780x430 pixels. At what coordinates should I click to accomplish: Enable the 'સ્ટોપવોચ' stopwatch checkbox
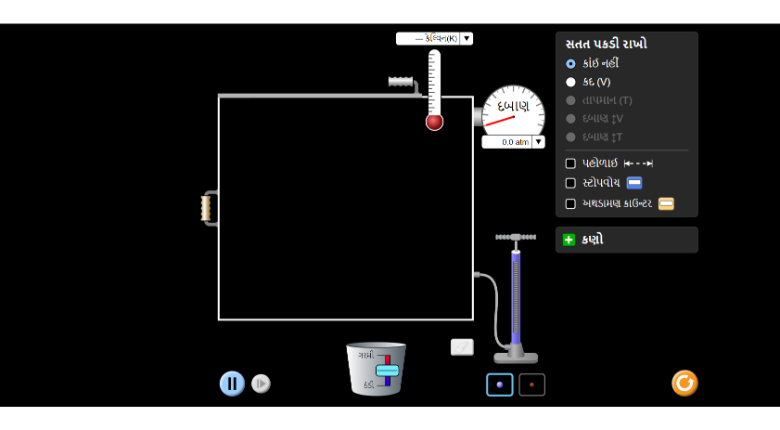coord(571,183)
